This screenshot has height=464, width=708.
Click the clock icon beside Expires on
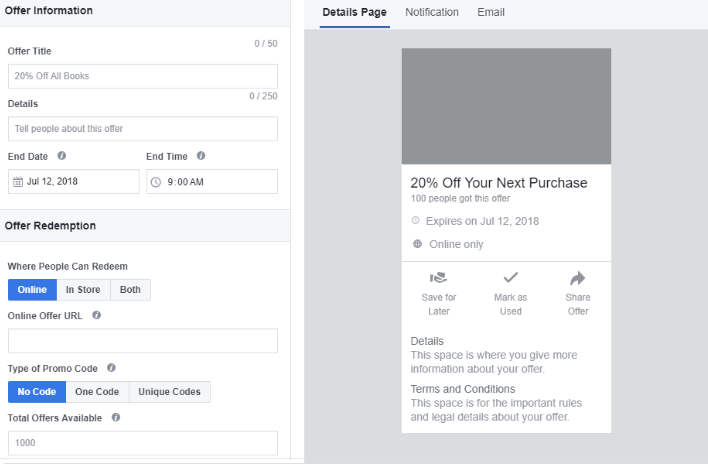(x=416, y=220)
